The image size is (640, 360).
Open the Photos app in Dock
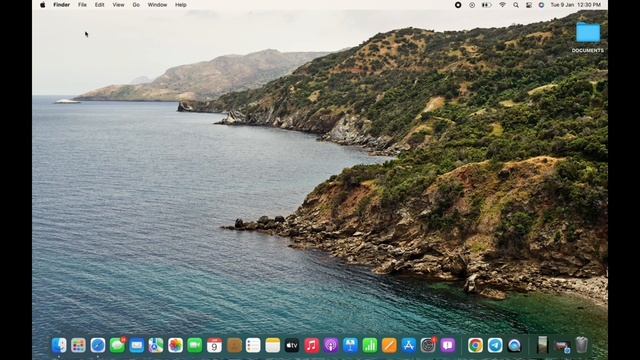tap(176, 345)
